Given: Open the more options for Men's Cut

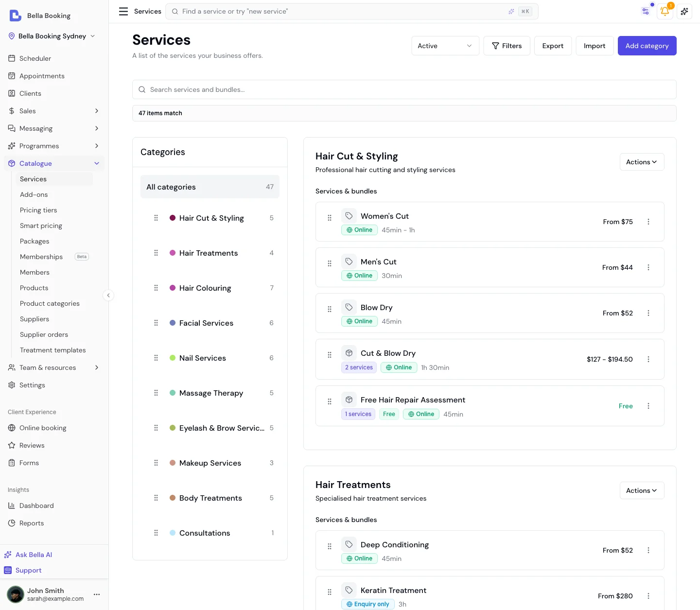Looking at the screenshot, I should coord(648,267).
